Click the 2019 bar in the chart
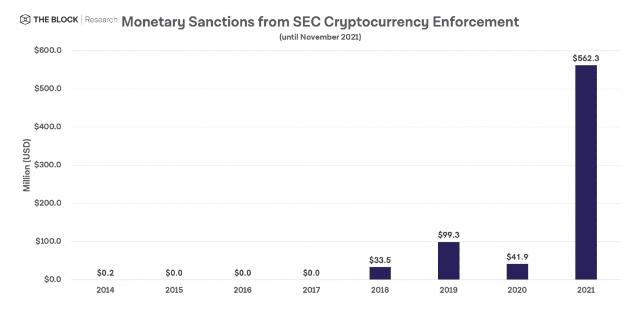 (448, 260)
